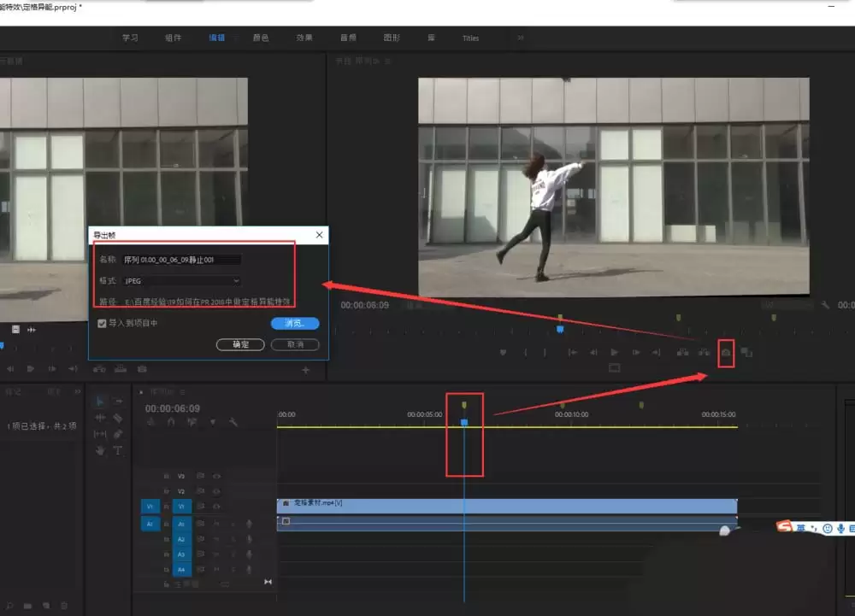Screen dimensions: 855x616
Task: Toggle V1 track output eye icon
Action: coord(217,507)
